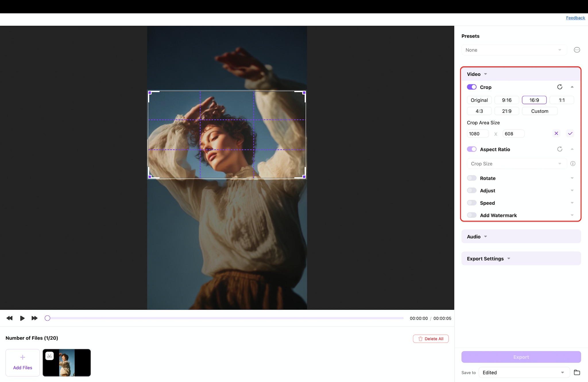The width and height of the screenshot is (588, 382).
Task: Click the Export button
Action: click(x=521, y=357)
